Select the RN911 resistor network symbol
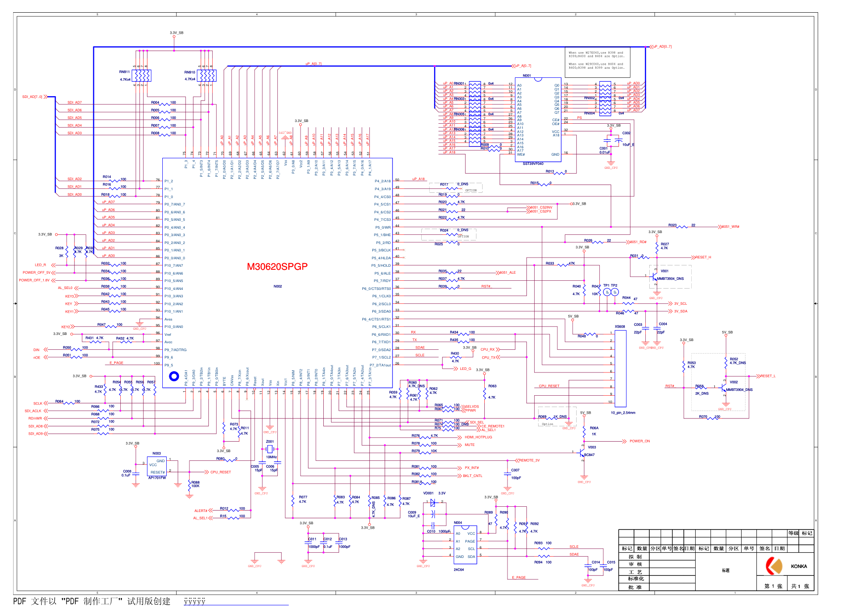The image size is (868, 613). tap(141, 76)
